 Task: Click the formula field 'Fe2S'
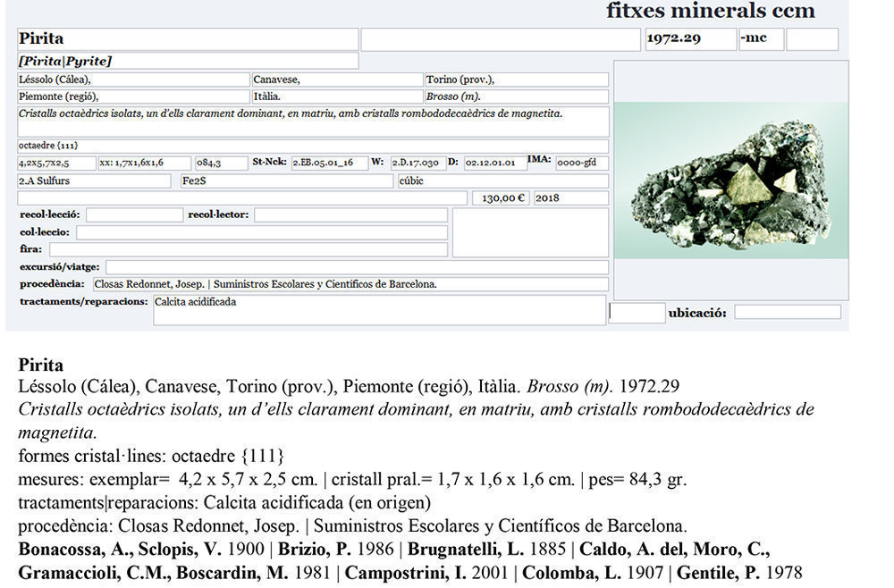(287, 181)
